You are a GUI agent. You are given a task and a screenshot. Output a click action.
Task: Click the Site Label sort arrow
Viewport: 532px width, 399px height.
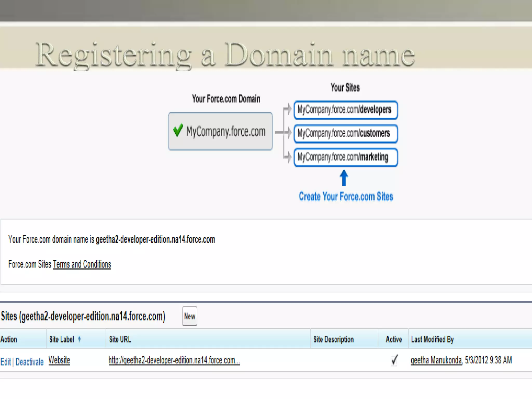click(x=79, y=339)
